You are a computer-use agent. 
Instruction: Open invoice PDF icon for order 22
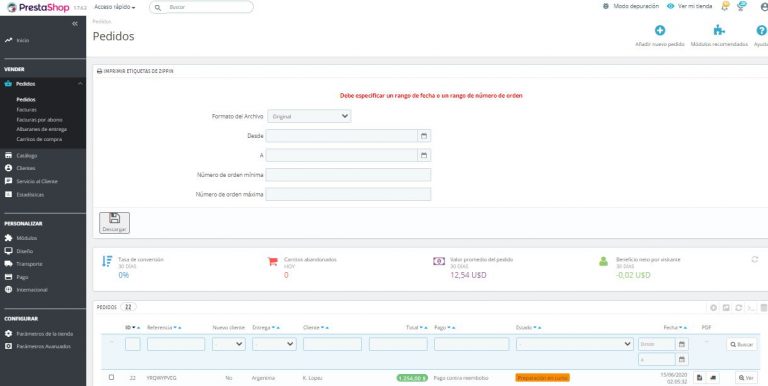tap(700, 378)
